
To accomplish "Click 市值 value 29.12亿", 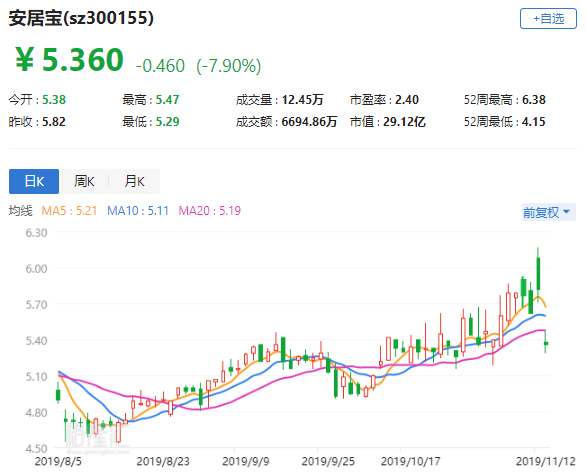I will pyautogui.click(x=404, y=122).
